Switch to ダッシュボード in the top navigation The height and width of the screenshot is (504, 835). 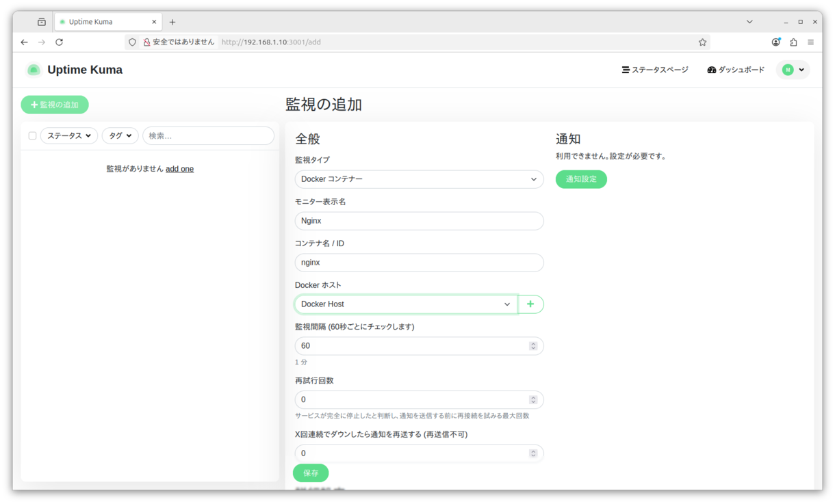[736, 70]
